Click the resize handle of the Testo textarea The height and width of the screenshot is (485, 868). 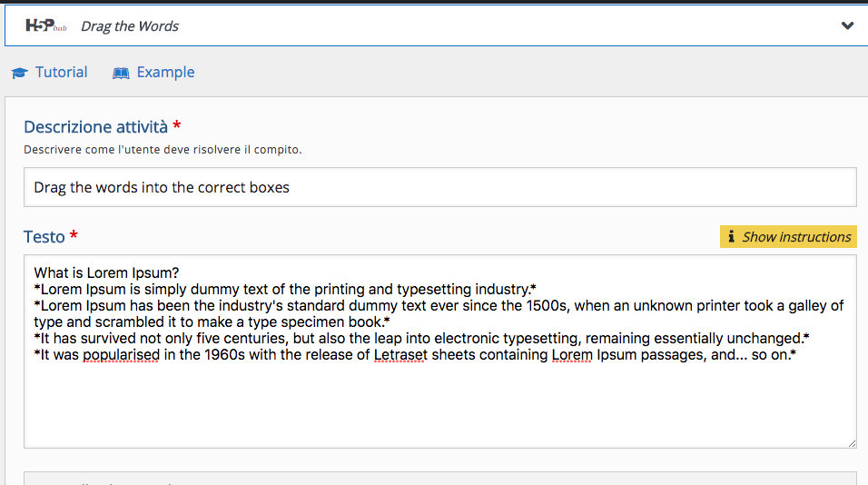point(852,443)
